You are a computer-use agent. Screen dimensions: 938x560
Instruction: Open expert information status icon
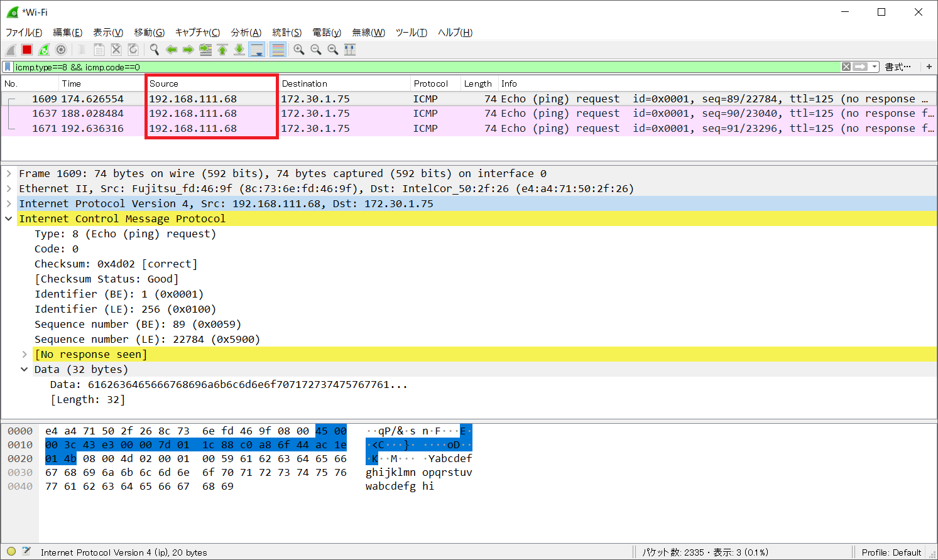11,551
